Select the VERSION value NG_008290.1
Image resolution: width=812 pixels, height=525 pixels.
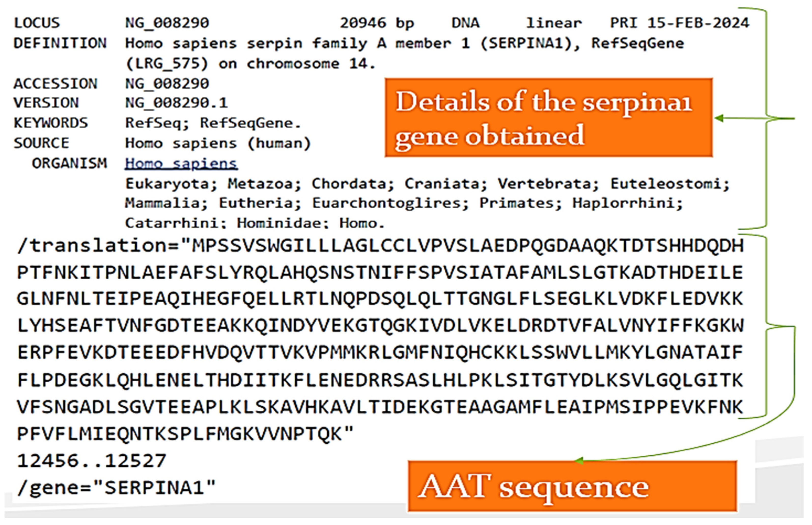[176, 103]
